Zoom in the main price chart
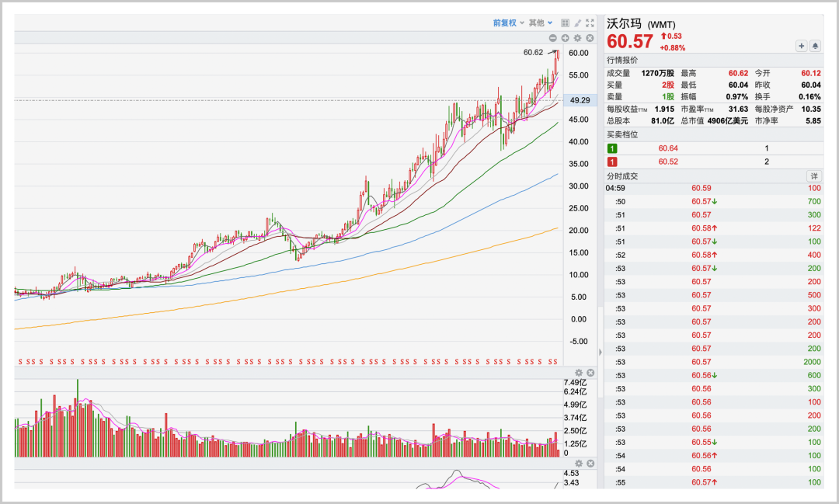The height and width of the screenshot is (504, 839). 565,38
